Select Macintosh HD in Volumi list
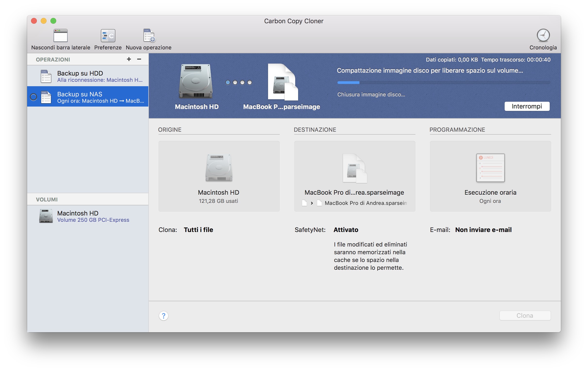 [x=88, y=216]
